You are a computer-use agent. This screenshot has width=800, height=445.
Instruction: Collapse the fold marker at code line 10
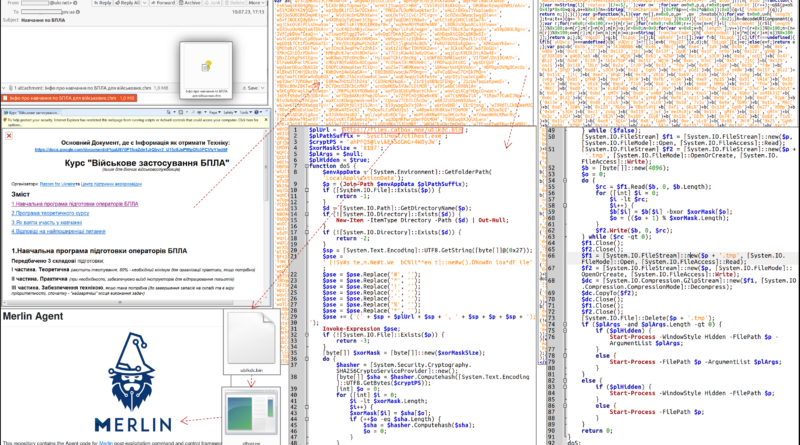click(307, 190)
